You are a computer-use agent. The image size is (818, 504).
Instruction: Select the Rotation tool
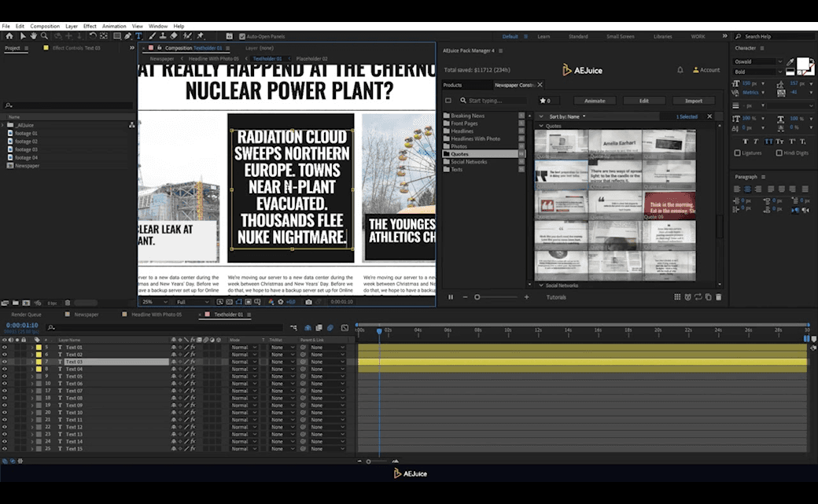92,36
